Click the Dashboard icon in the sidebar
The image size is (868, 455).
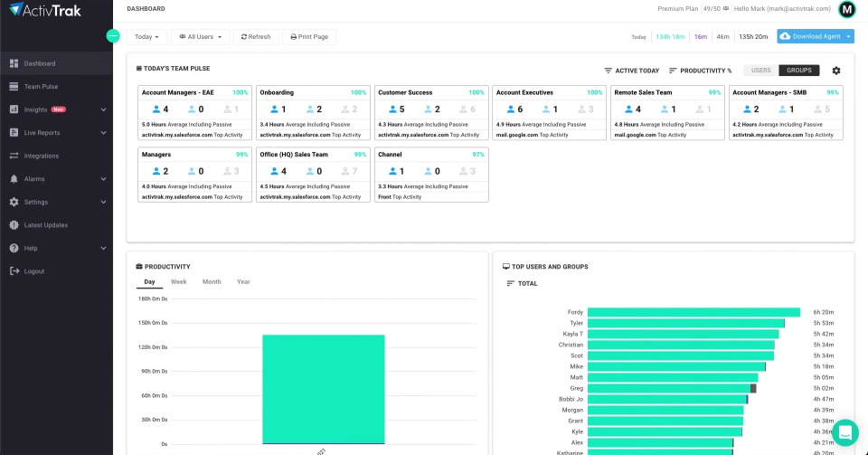pyautogui.click(x=14, y=64)
